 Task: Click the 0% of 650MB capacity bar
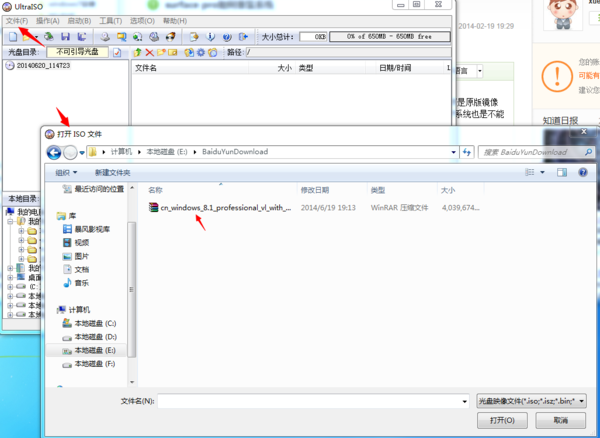tap(390, 37)
